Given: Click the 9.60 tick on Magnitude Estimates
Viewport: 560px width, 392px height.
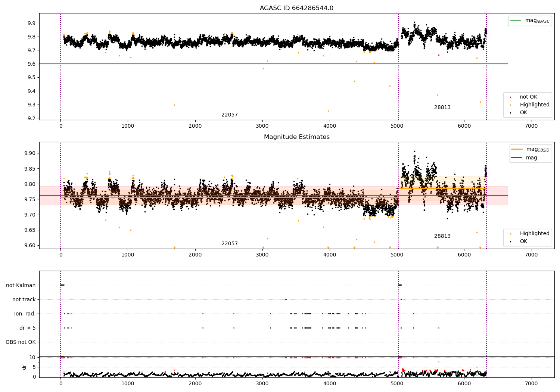Looking at the screenshot, I should click(30, 246).
